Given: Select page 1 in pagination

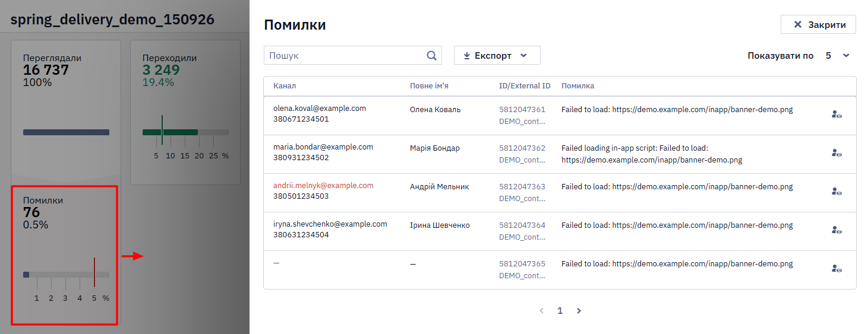Looking at the screenshot, I should [x=560, y=311].
